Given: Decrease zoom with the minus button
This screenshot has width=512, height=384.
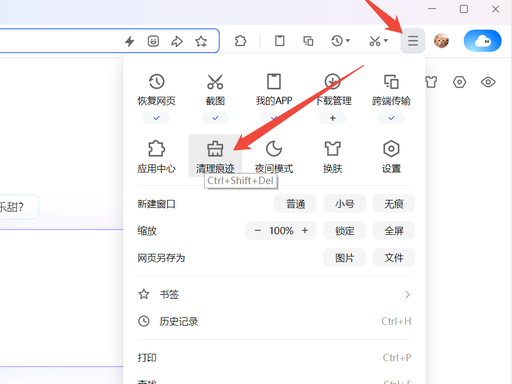Looking at the screenshot, I should [258, 230].
